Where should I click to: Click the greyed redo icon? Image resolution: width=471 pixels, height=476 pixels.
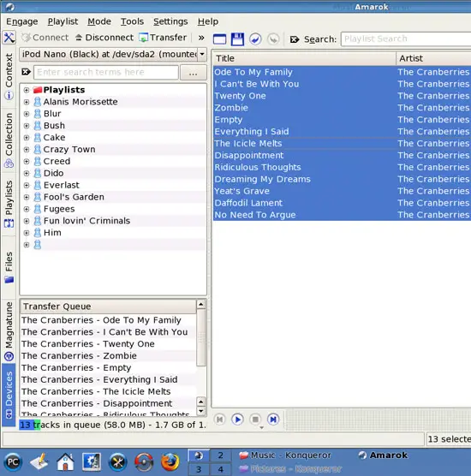pyautogui.click(x=273, y=39)
